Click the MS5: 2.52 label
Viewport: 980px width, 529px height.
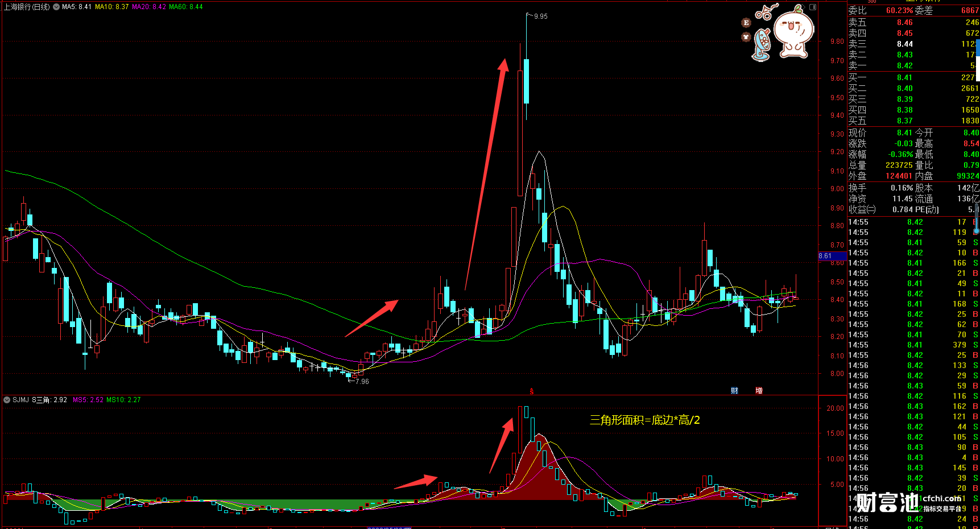click(x=88, y=400)
